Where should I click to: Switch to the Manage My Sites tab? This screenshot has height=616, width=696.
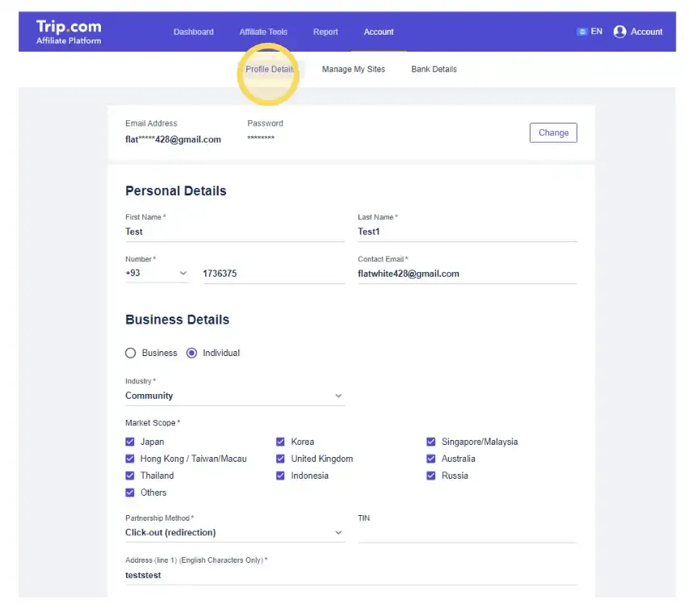(353, 69)
